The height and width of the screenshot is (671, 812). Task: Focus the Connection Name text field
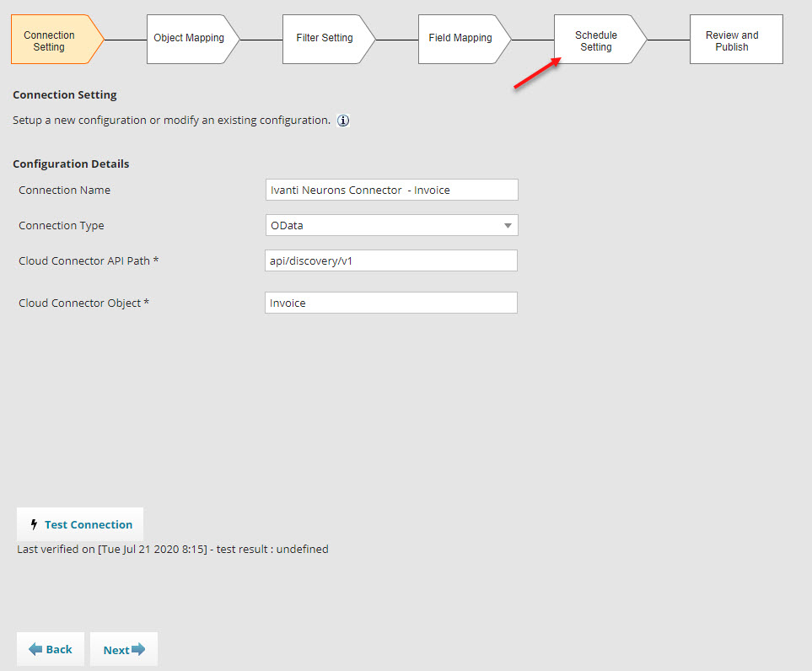tap(391, 190)
